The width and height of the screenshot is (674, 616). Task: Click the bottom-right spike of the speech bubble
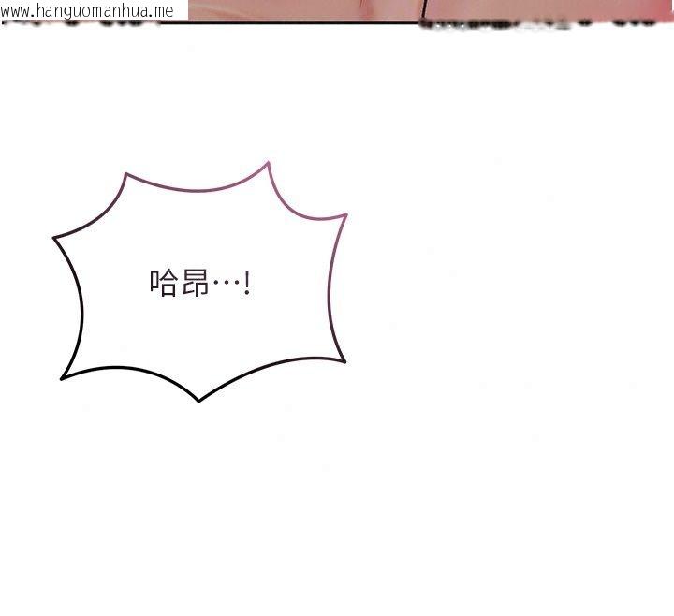[344, 361]
